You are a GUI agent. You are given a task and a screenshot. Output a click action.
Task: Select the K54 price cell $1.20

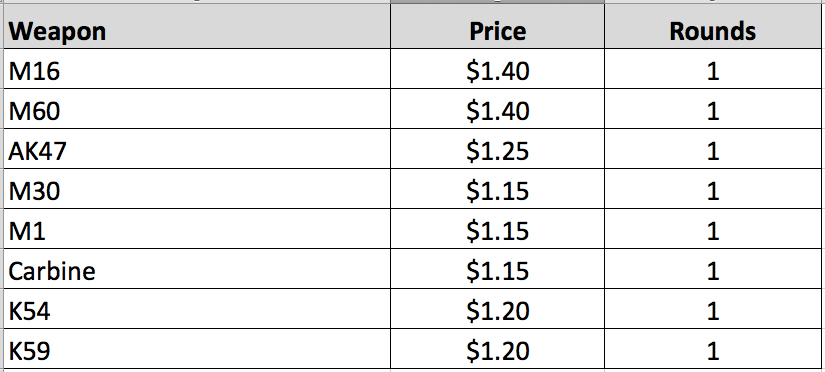click(x=497, y=309)
